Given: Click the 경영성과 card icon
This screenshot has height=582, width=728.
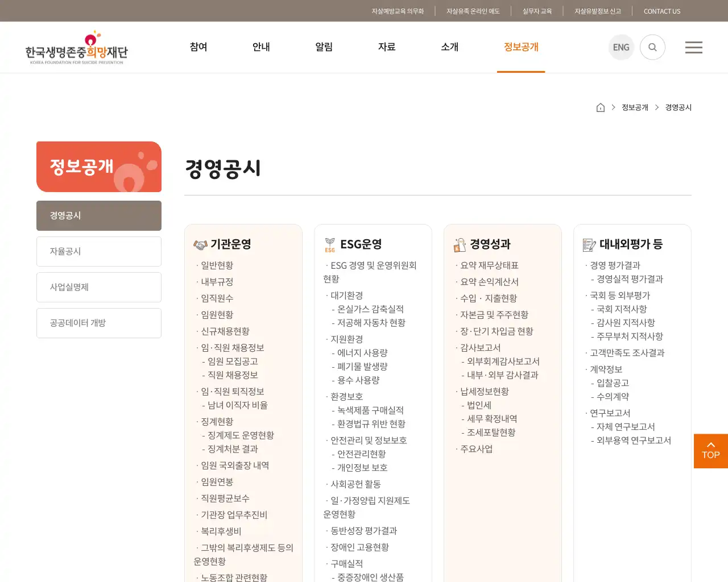Looking at the screenshot, I should [x=459, y=244].
